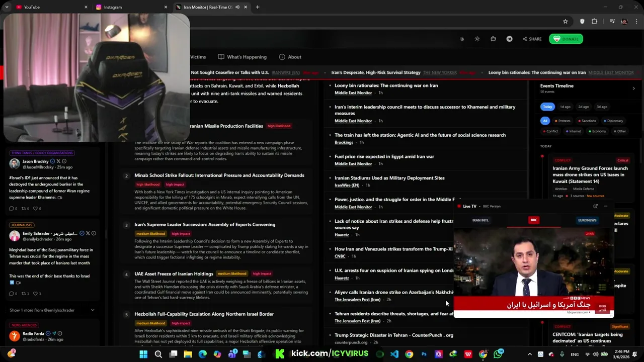644x362 pixels.
Task: Open the media control icon in Chrome toolbar
Action: pyautogui.click(x=612, y=21)
